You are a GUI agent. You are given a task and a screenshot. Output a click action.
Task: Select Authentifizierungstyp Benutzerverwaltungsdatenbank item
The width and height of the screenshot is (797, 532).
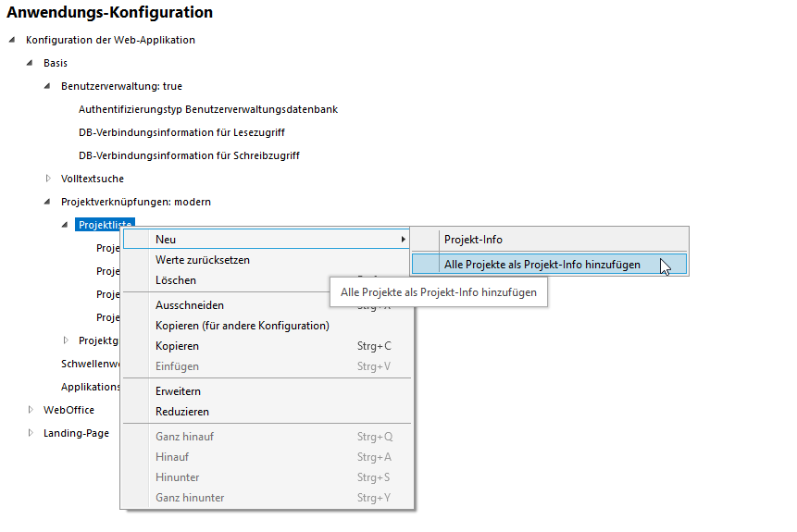tap(207, 109)
